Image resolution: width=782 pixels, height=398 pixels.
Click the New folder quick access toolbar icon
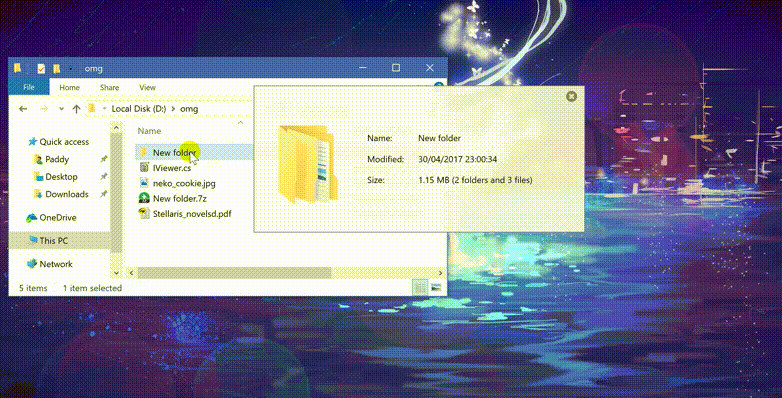57,68
